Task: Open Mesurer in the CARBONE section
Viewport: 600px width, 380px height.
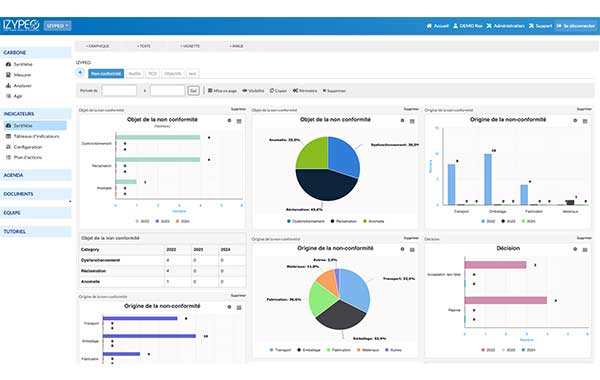Action: click(x=19, y=75)
